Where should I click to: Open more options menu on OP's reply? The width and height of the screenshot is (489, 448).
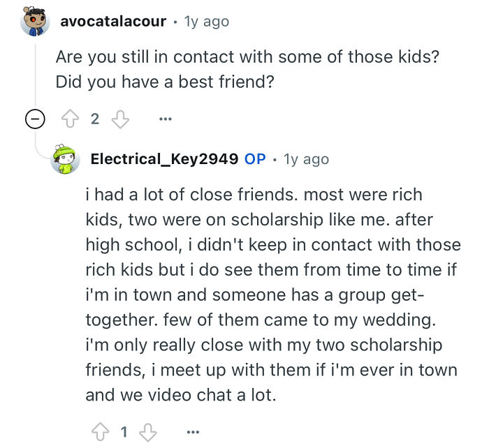pyautogui.click(x=194, y=432)
